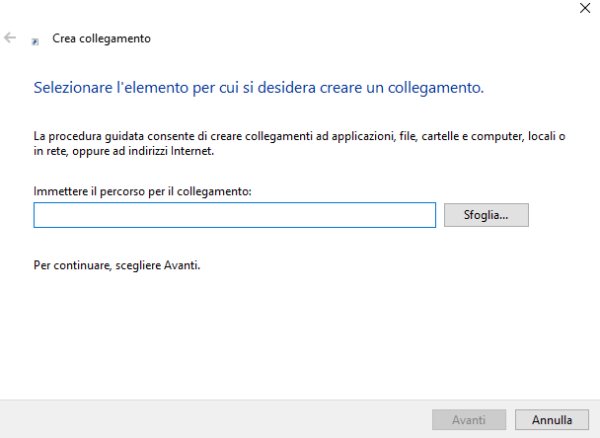
Task: Click "collegamento." at the end of the blue heading
Action: coord(439,88)
